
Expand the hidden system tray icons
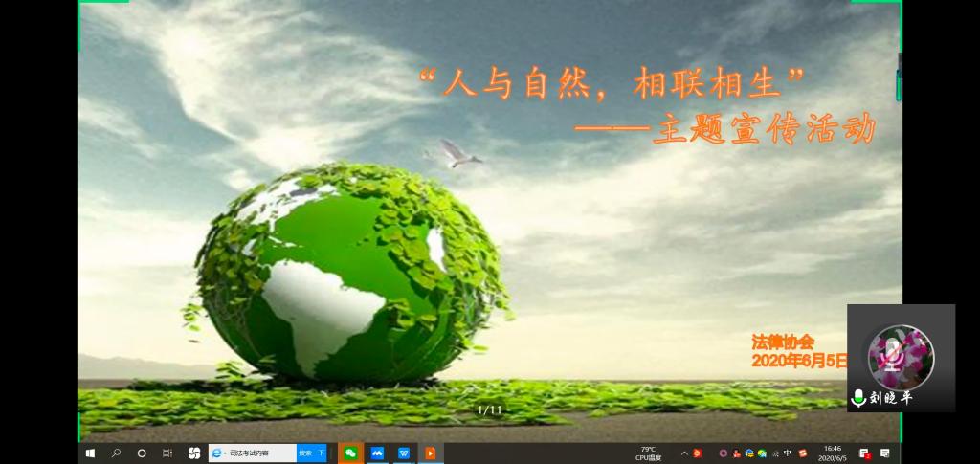(x=684, y=453)
